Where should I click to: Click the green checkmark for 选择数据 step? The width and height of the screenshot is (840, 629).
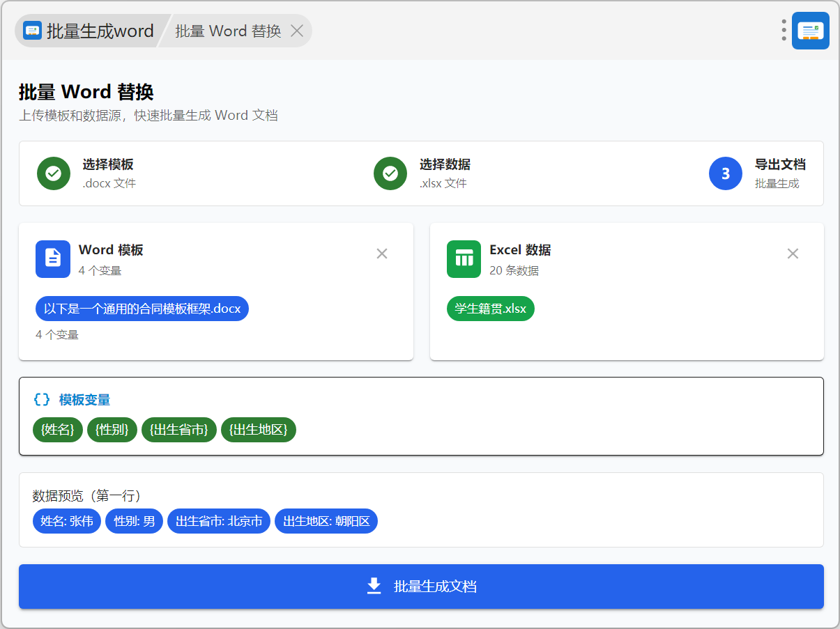390,173
